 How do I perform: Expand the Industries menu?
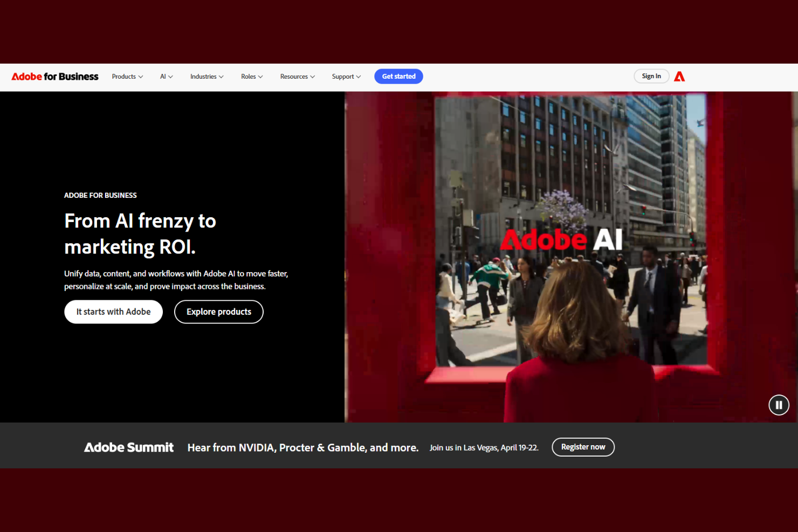(207, 77)
